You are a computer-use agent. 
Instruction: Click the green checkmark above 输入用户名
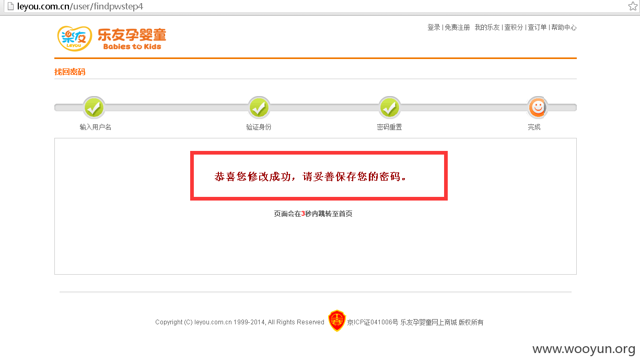94,108
